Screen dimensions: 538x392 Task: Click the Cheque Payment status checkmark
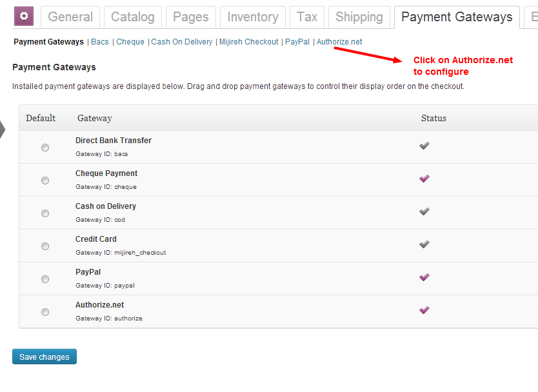[424, 179]
